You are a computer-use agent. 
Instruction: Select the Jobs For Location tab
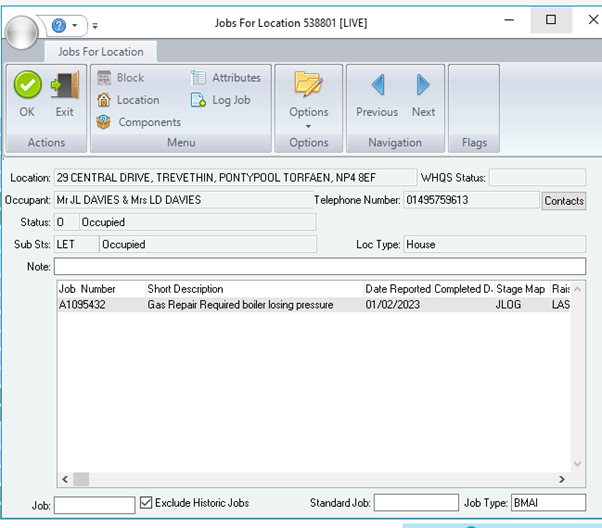click(101, 52)
